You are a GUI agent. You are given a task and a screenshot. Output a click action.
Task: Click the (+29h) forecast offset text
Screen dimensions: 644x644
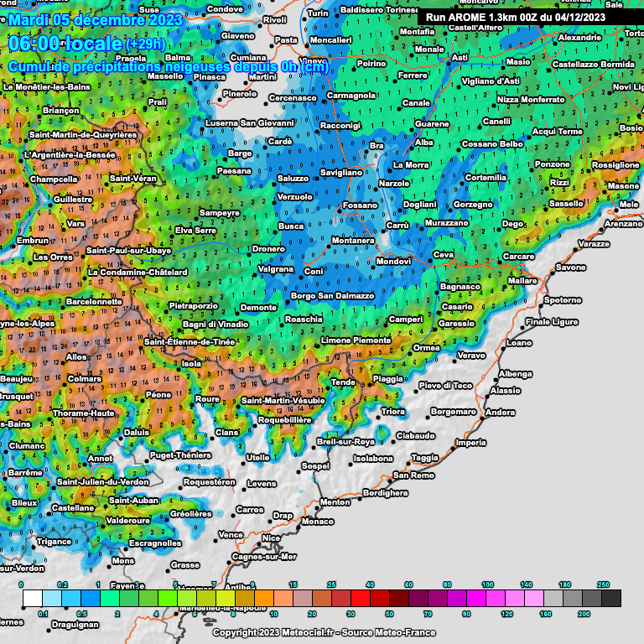pyautogui.click(x=149, y=44)
